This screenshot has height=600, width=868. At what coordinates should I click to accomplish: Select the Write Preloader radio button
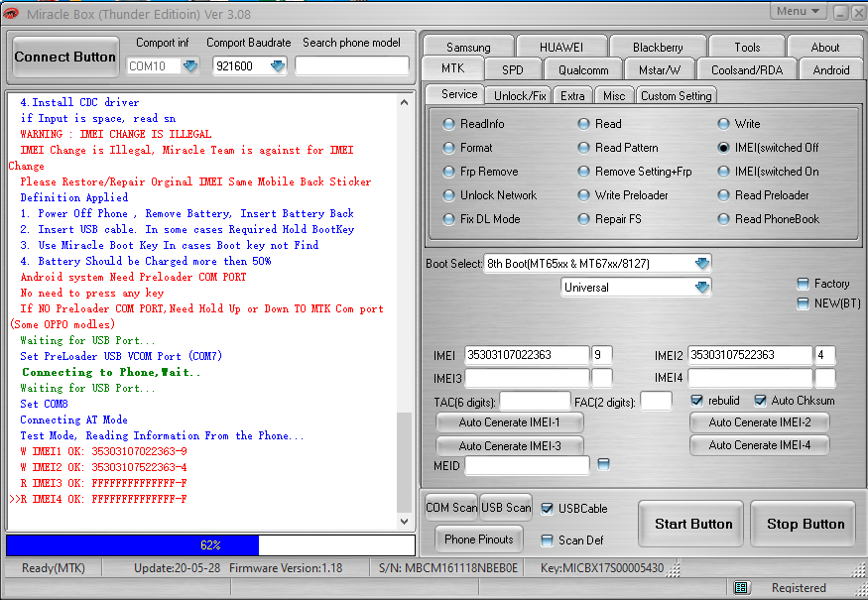(583, 195)
